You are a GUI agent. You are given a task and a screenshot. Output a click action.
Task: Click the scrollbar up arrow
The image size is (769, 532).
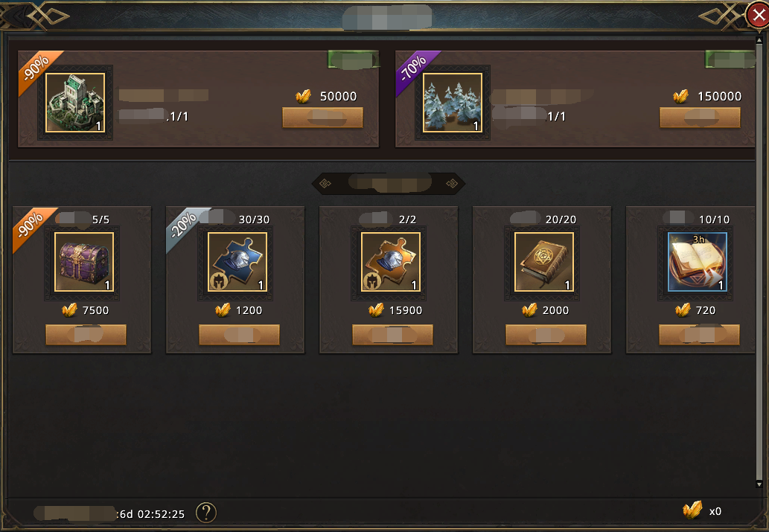[x=759, y=39]
